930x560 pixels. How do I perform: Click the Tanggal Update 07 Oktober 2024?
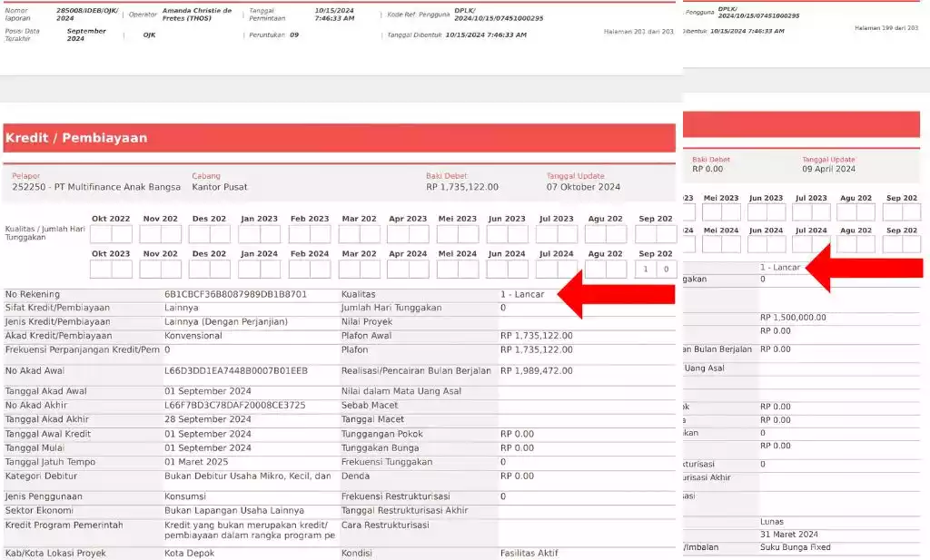click(x=583, y=187)
